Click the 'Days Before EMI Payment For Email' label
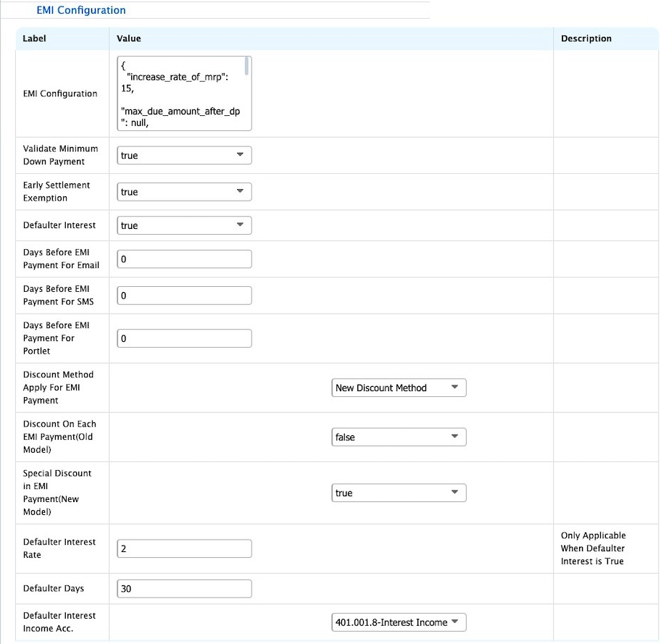This screenshot has width=661, height=644. pos(61,259)
